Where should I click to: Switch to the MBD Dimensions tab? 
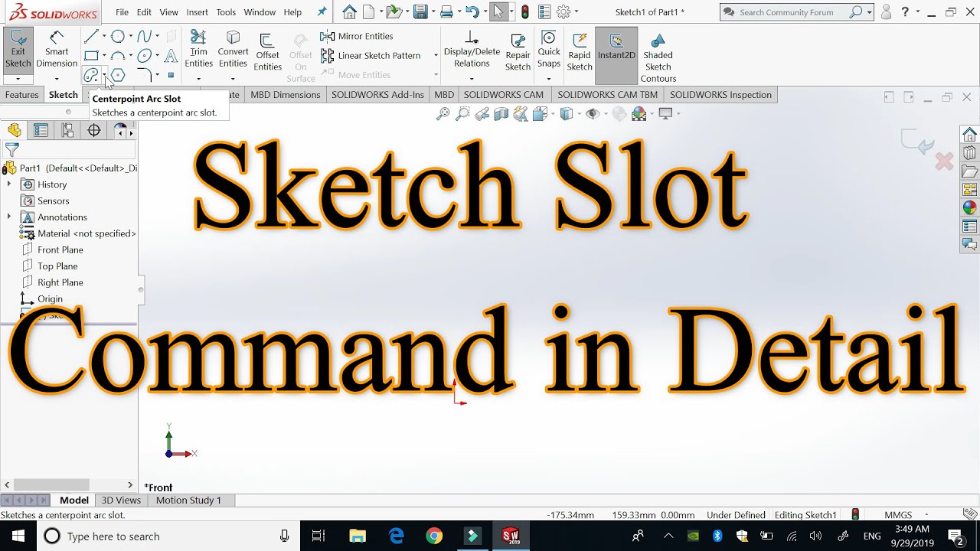point(286,95)
